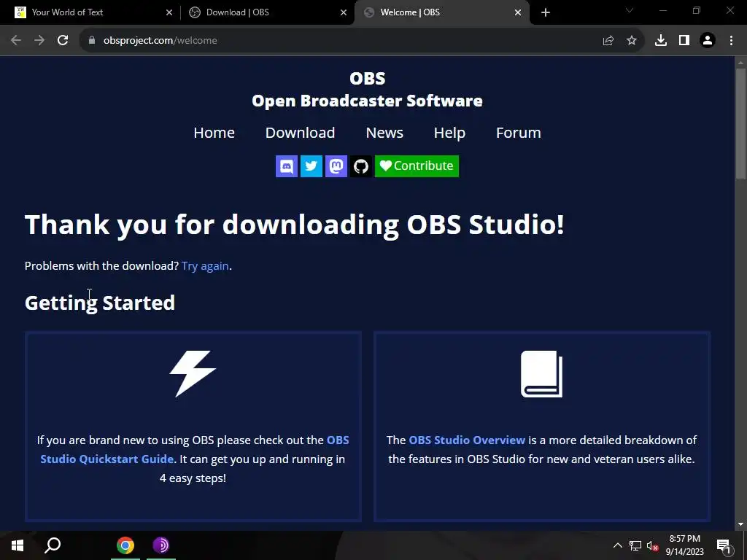Open the Chrome profile icon
Screen dimensions: 747x560
tap(708, 41)
